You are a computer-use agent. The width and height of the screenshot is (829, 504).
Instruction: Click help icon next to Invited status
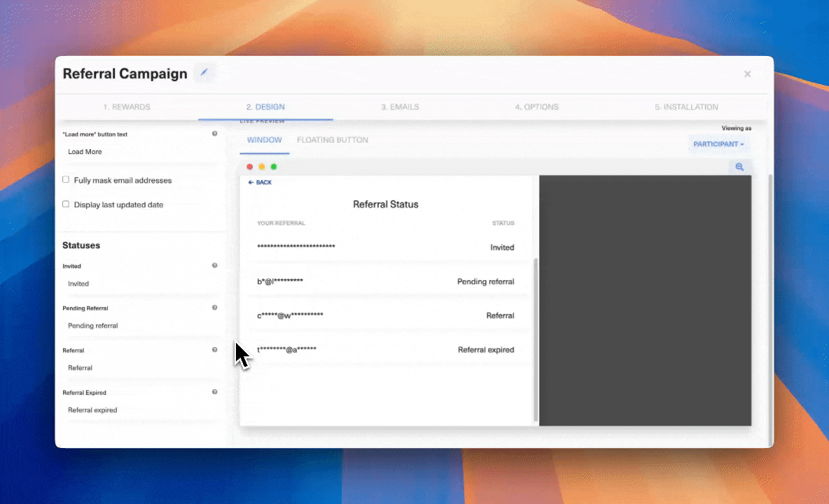pyautogui.click(x=215, y=266)
